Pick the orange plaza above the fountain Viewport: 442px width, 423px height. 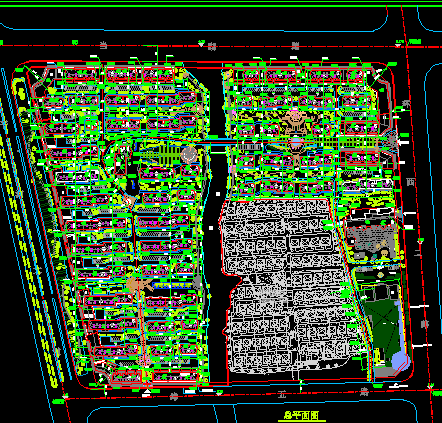pos(295,121)
